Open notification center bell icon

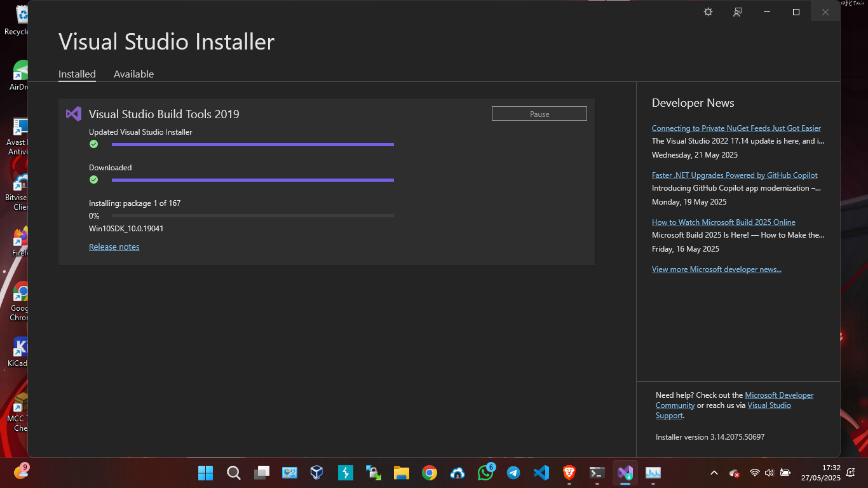click(850, 473)
